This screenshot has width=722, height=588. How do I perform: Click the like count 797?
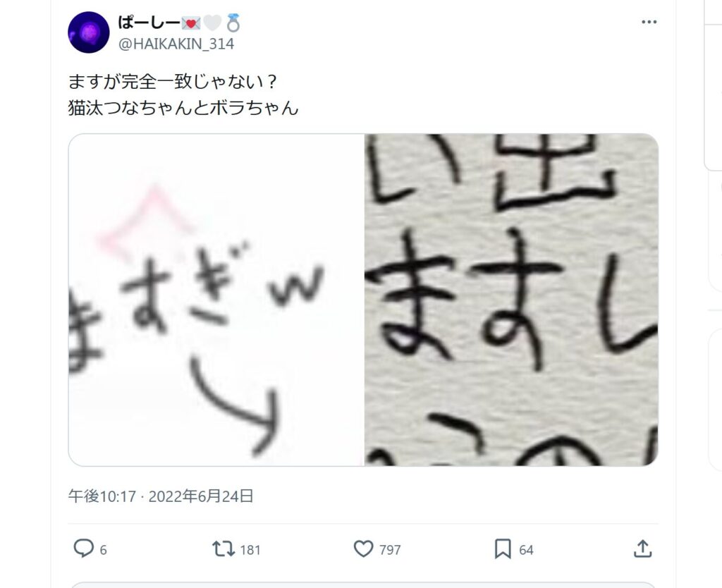coord(390,550)
